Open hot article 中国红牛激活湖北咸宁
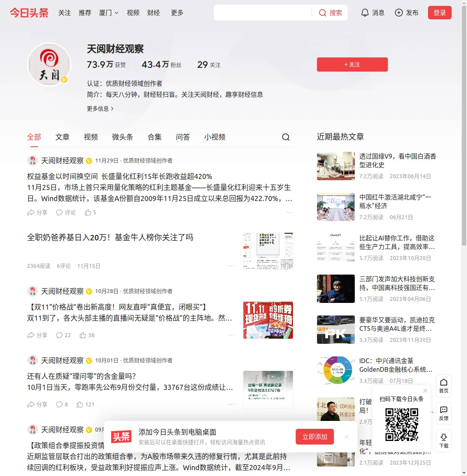 (395, 201)
